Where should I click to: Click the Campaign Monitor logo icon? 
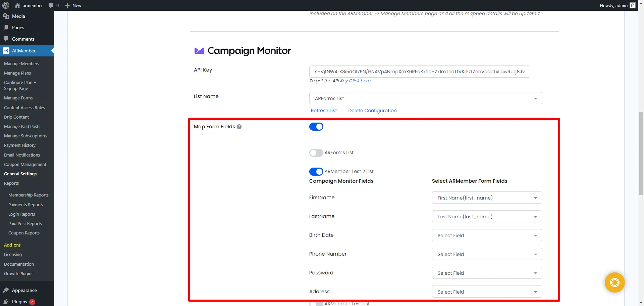tap(199, 51)
